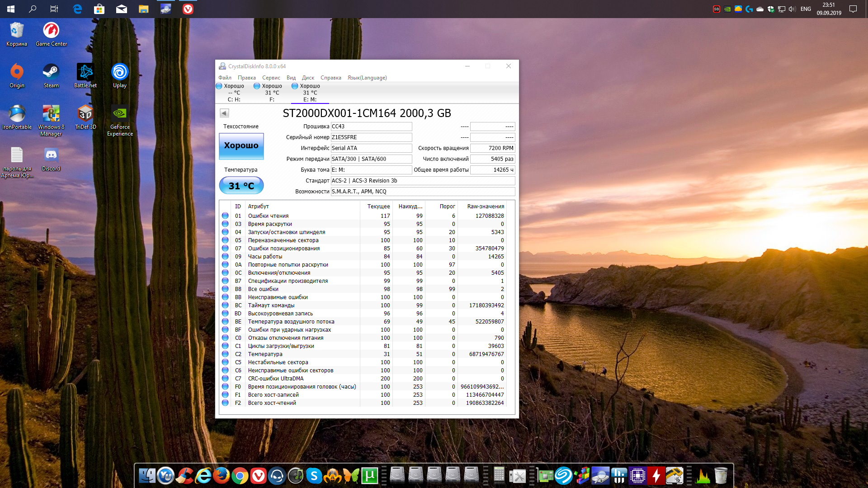The image size is (868, 488).
Task: Select the C: H: disk tab
Action: 234,93
